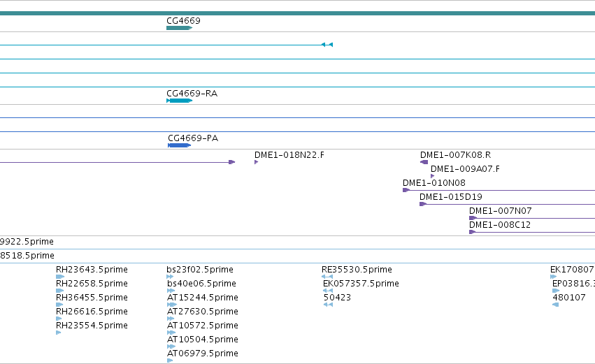Click the AT10504.5prime EST label
The width and height of the screenshot is (595, 364).
pos(203,340)
